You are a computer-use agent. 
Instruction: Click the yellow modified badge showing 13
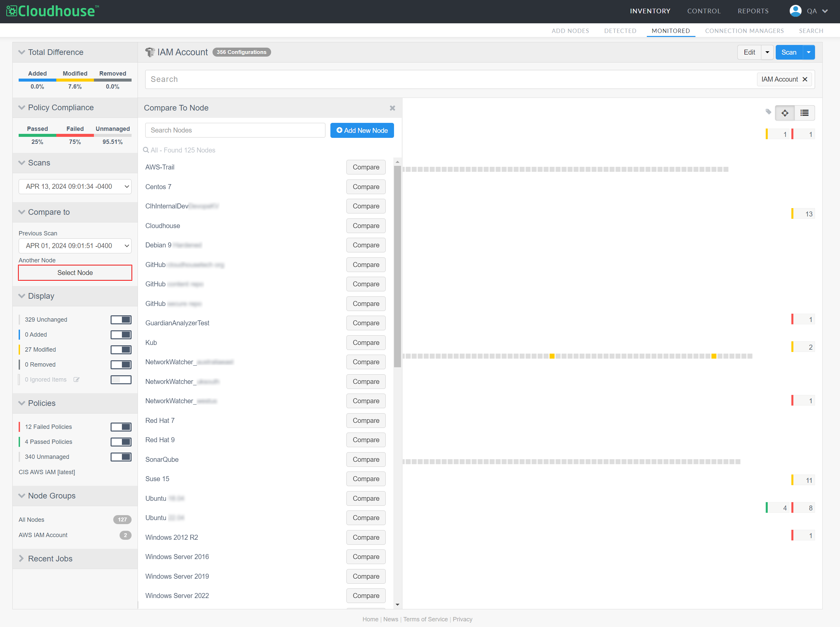(803, 214)
